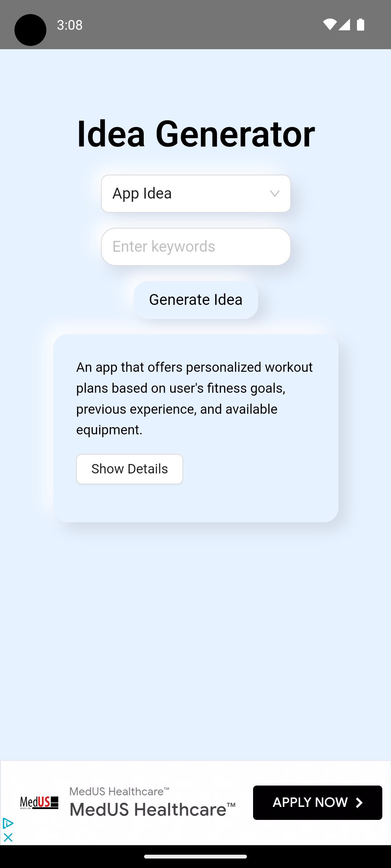Click inside the Enter keywords field
Viewport: 391px width, 868px height.
tap(195, 246)
